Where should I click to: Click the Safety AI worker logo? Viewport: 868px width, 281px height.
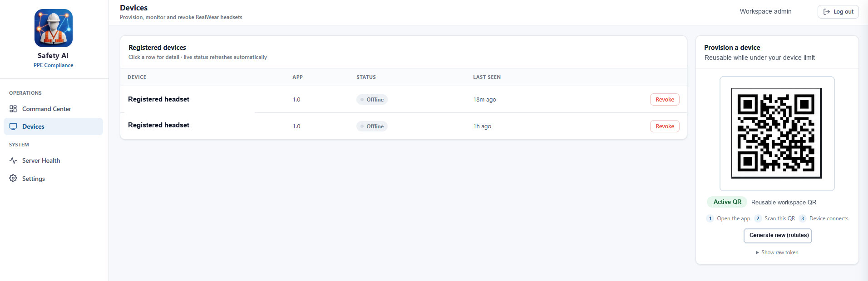(x=54, y=28)
